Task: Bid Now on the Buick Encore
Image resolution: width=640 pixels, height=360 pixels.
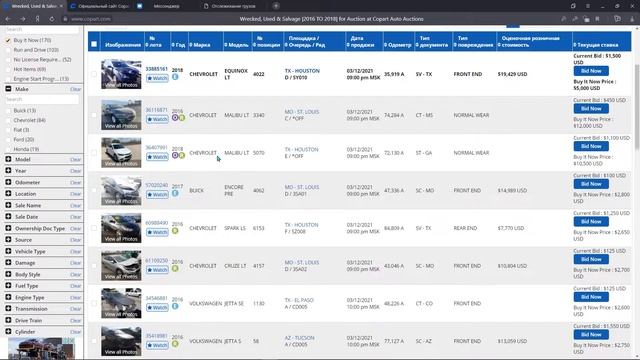Action: [591, 184]
